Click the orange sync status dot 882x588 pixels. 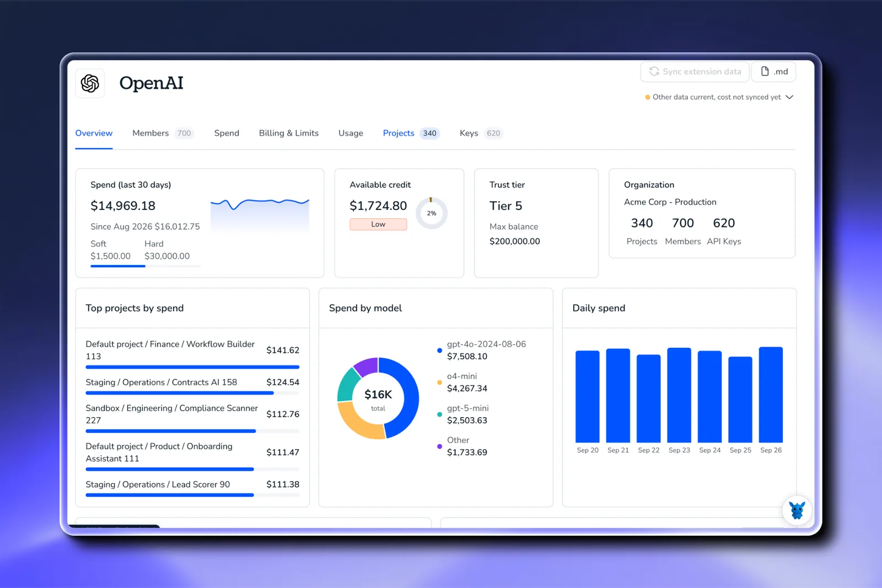click(647, 98)
